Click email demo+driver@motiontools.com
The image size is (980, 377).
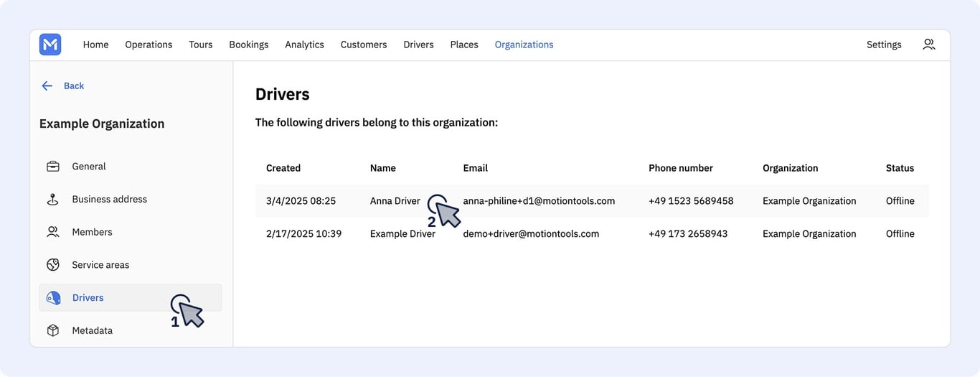pos(531,234)
